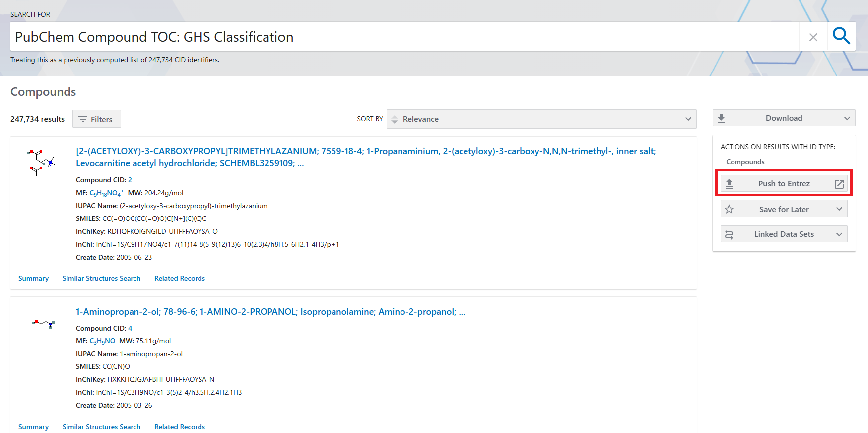This screenshot has height=433, width=868.
Task: Click the sort order arrows icon beside Relevance
Action: click(x=395, y=119)
